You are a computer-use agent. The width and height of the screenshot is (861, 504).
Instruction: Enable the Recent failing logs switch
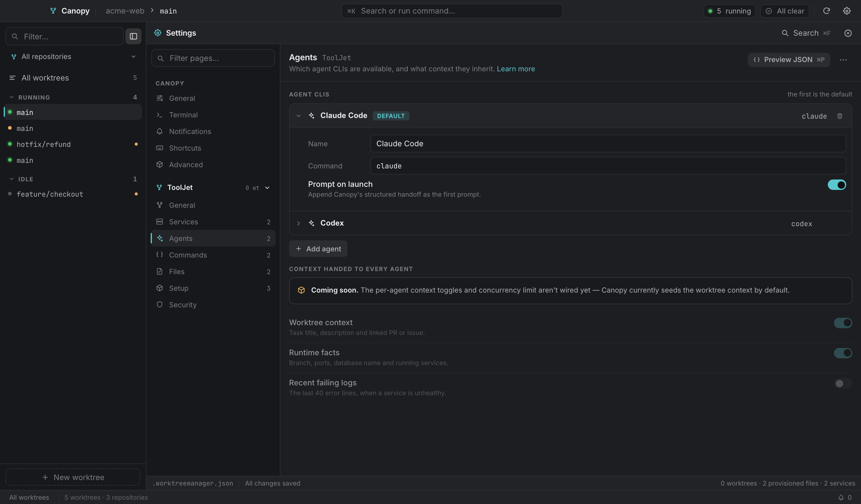pos(843,383)
